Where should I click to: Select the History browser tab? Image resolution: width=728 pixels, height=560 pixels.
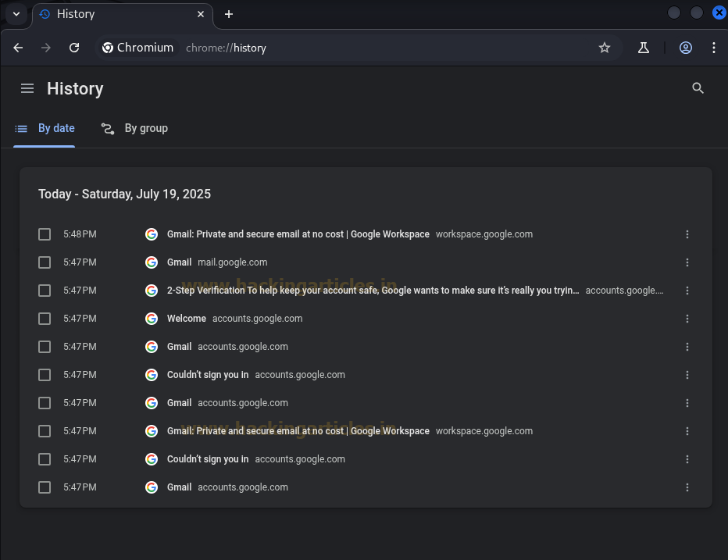click(x=123, y=15)
